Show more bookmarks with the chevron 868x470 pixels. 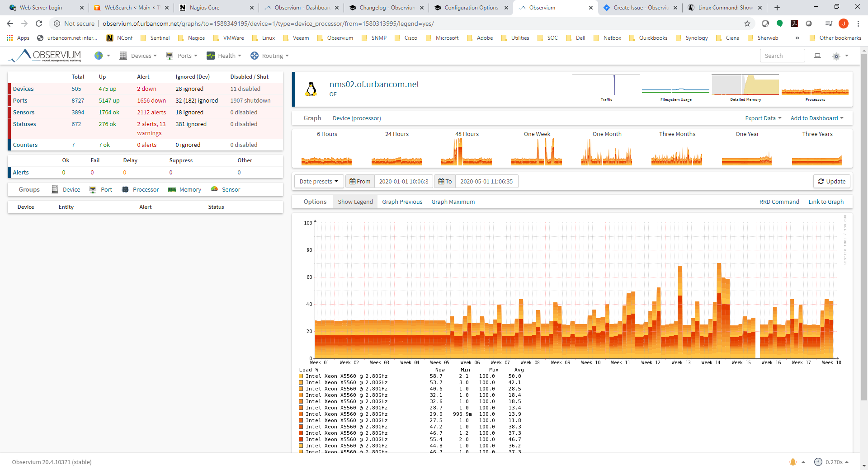point(797,38)
